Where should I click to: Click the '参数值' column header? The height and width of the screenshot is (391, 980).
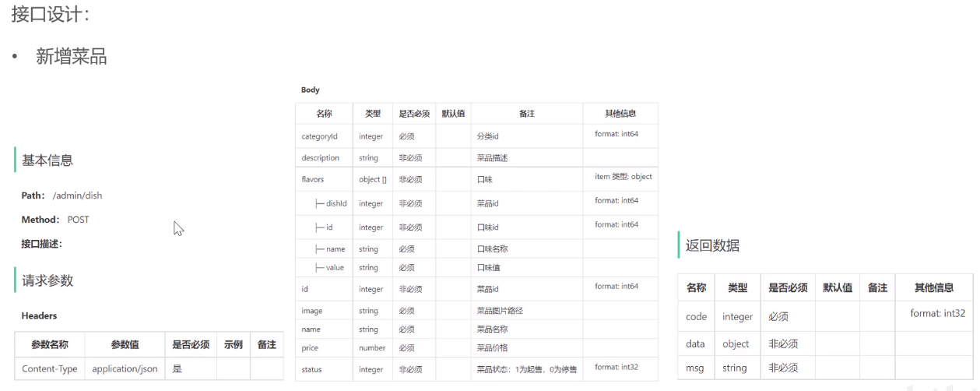(125, 344)
